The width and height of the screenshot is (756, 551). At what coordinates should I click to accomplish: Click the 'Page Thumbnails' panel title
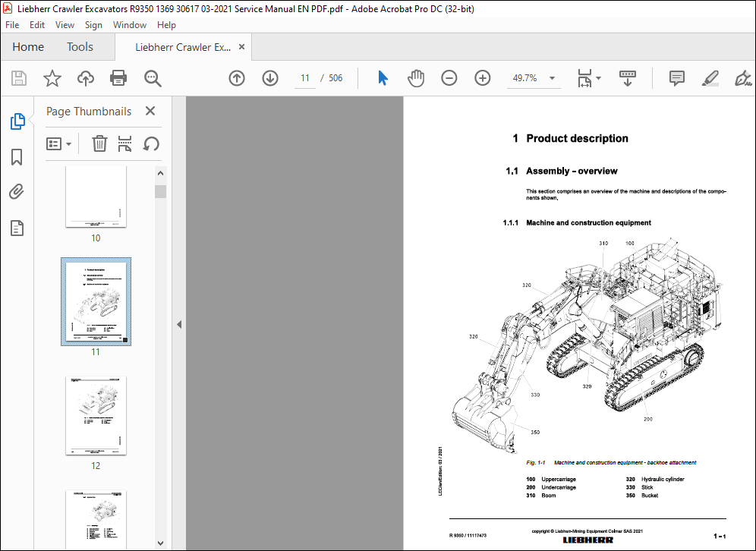click(x=89, y=112)
